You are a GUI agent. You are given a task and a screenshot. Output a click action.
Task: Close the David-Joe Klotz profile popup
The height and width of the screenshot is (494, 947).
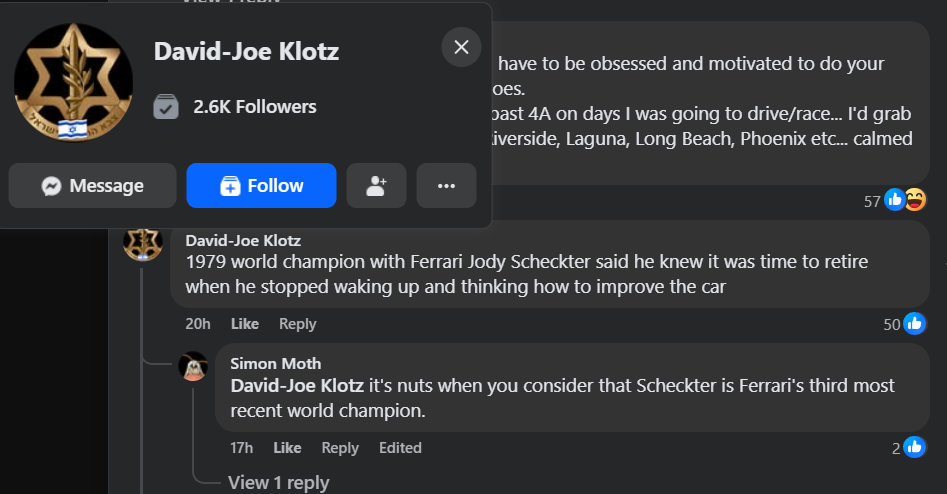tap(461, 47)
